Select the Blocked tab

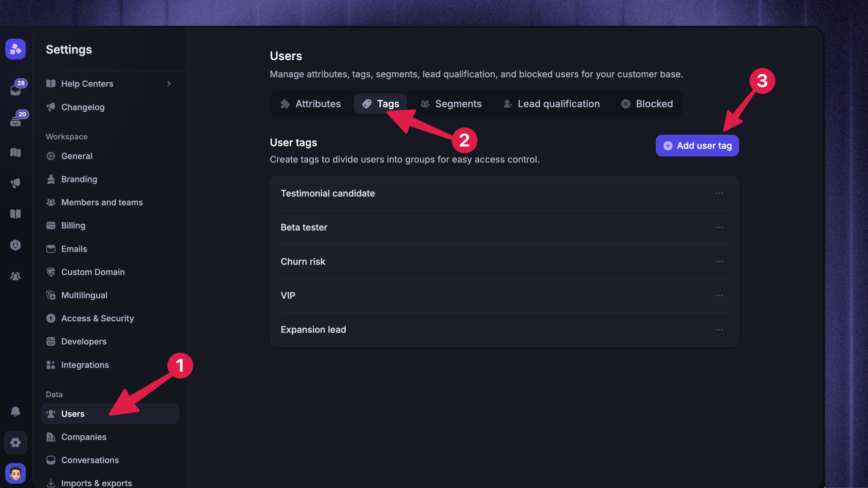[x=647, y=104]
